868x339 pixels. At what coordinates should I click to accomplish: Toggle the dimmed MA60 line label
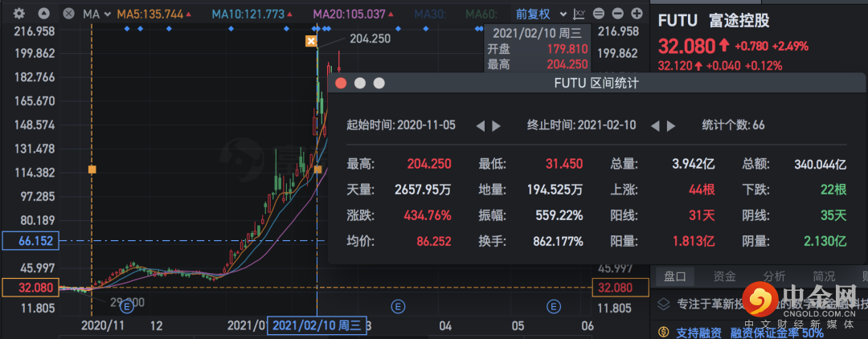point(481,14)
